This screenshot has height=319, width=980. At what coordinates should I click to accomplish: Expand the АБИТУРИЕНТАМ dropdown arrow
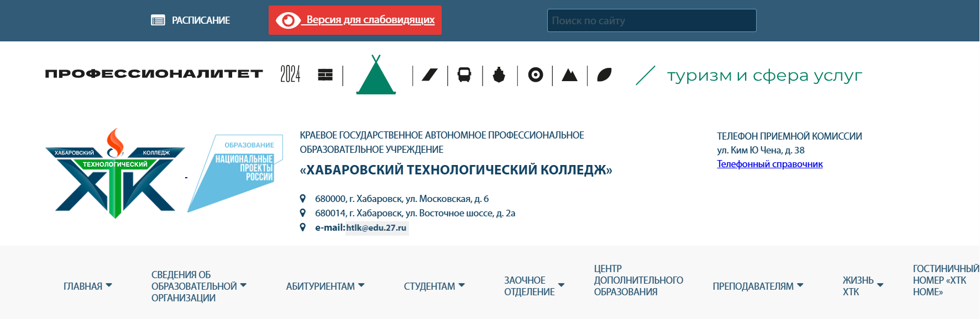(361, 285)
